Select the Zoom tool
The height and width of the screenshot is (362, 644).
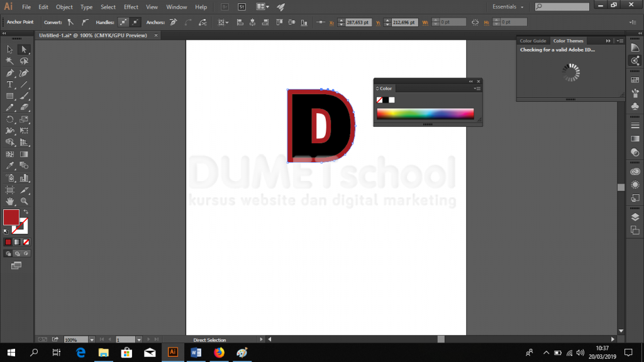tap(24, 202)
